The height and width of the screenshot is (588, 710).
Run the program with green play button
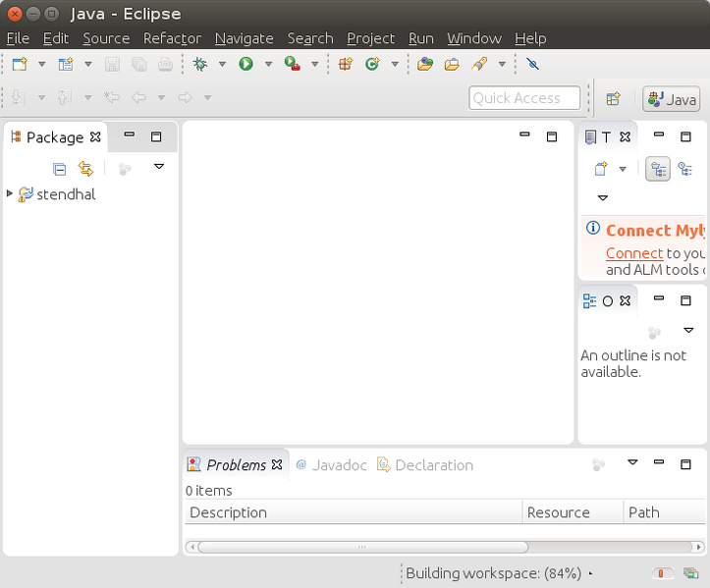(246, 64)
